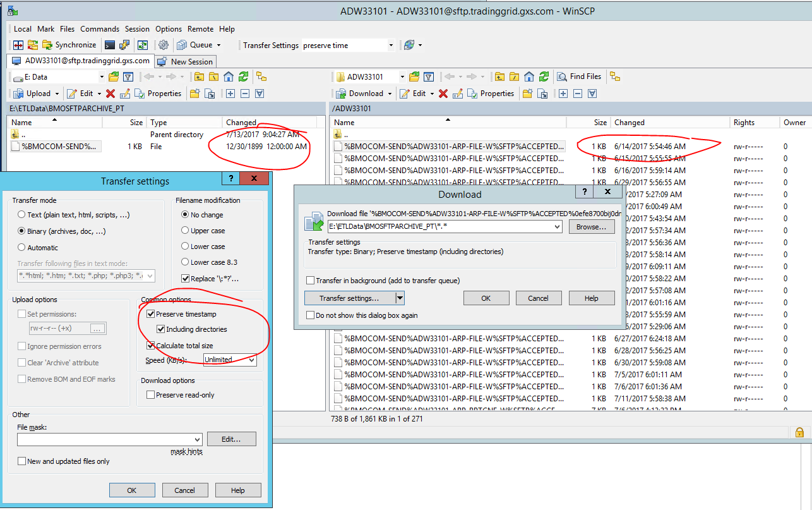This screenshot has width=812, height=510.
Task: Expand the Speed (KB/s) dropdown
Action: [252, 360]
